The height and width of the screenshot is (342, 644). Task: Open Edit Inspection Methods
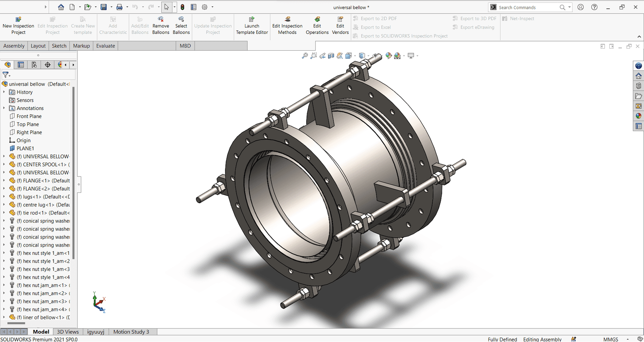[287, 26]
